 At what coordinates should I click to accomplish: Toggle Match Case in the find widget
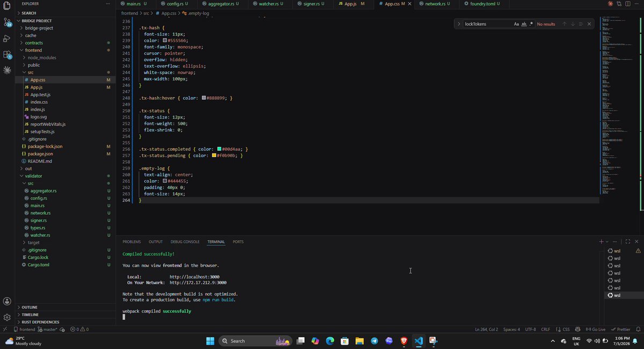coord(516,24)
